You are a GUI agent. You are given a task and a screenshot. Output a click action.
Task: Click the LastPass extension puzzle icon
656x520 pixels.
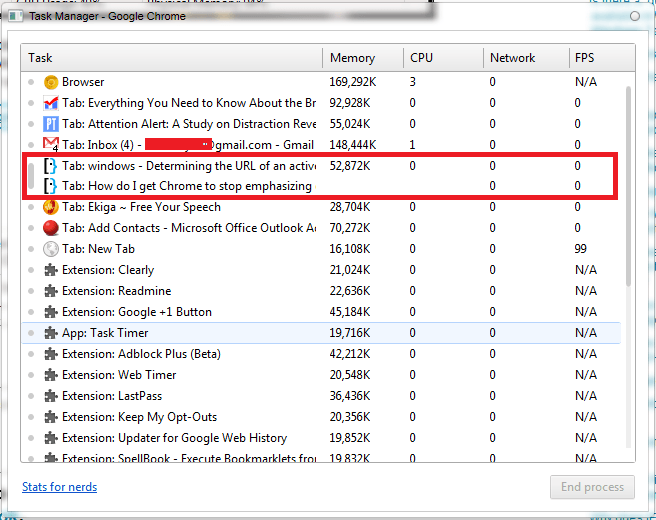point(51,396)
